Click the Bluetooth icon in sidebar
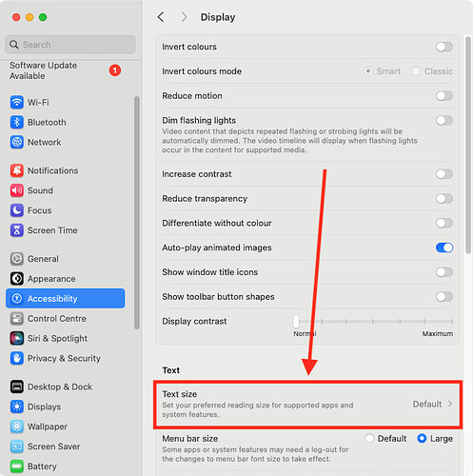 [x=16, y=122]
